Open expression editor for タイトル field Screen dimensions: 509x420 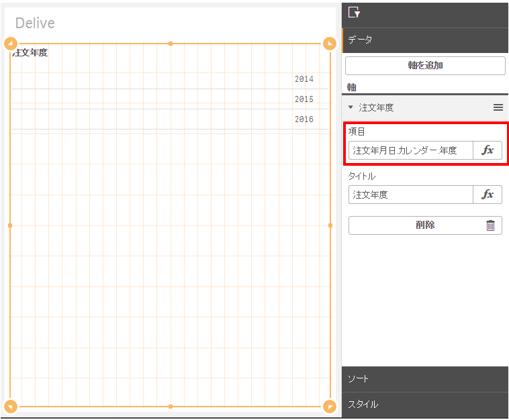click(488, 195)
